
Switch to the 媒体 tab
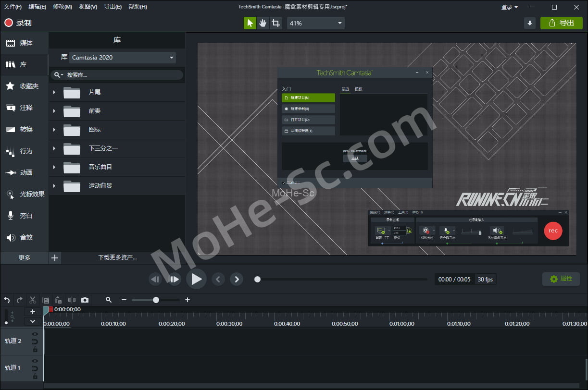25,43
